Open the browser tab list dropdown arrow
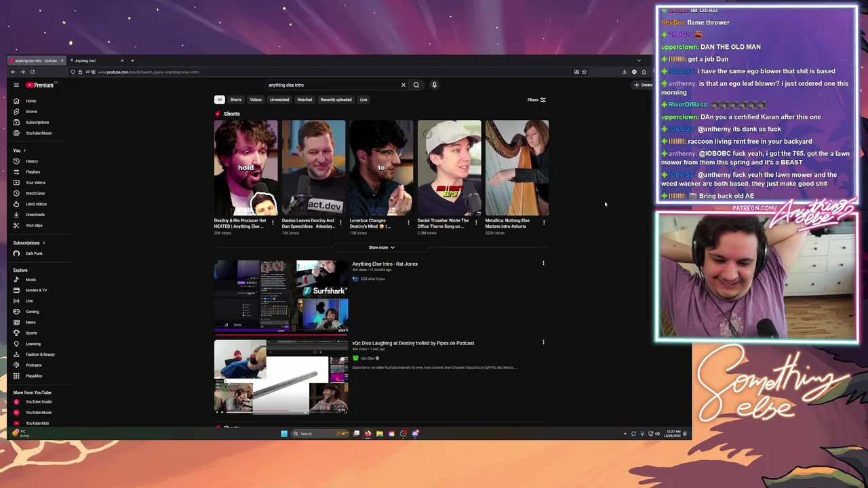This screenshot has width=868, height=488. coord(638,60)
